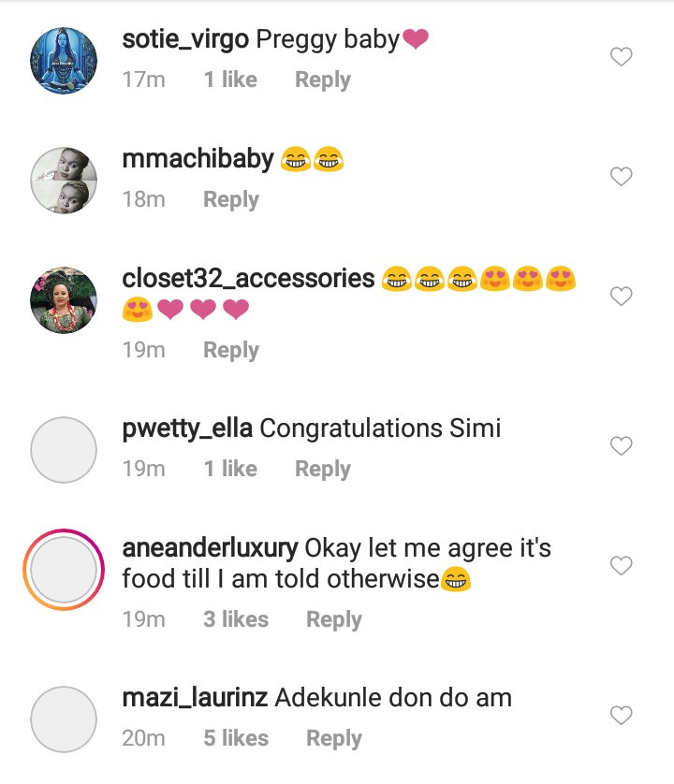The width and height of the screenshot is (674, 784).
Task: Open sotie_virgo's profile picture
Action: (x=64, y=61)
